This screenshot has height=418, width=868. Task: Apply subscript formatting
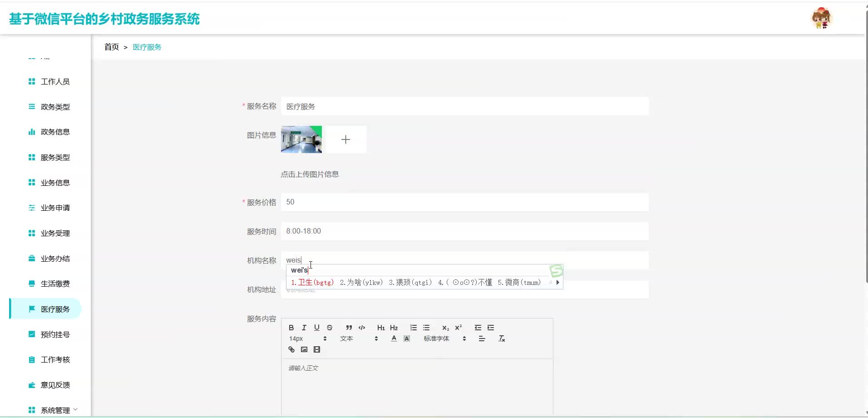coord(445,328)
